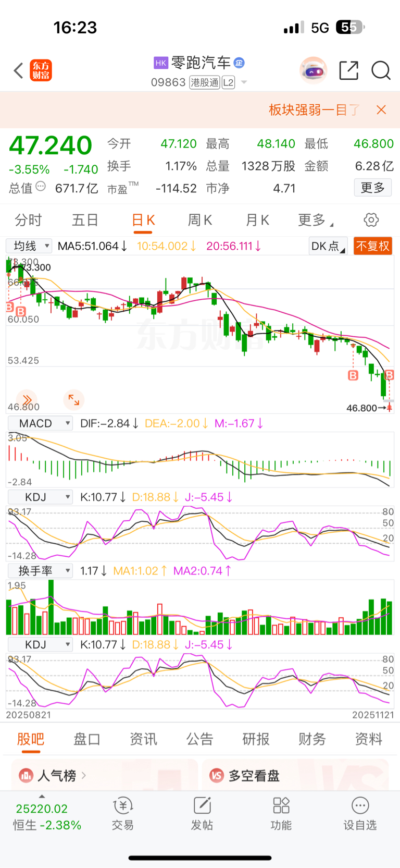Switch to the 资料 tab
Image resolution: width=400 pixels, height=868 pixels.
pos(369,739)
